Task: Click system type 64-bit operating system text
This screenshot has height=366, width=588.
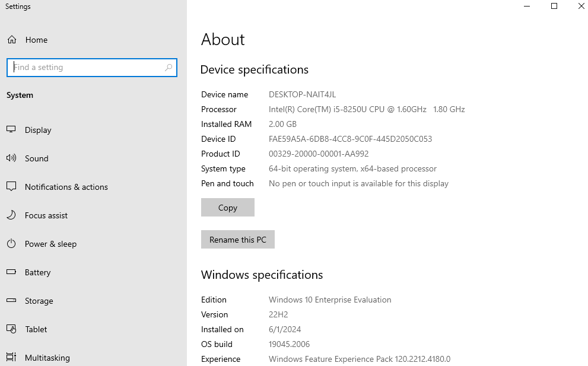Action: pyautogui.click(x=352, y=168)
